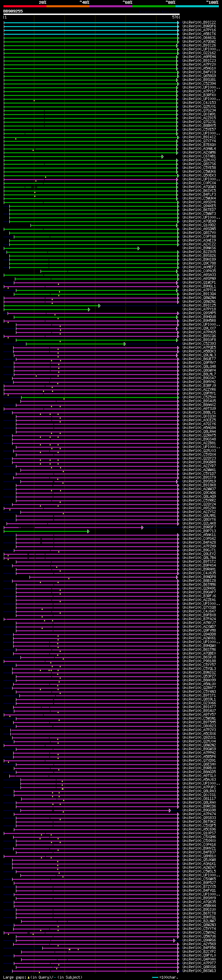Click the green ~80% identity legend segment
The image size is (222, 980).
coord(154,6)
